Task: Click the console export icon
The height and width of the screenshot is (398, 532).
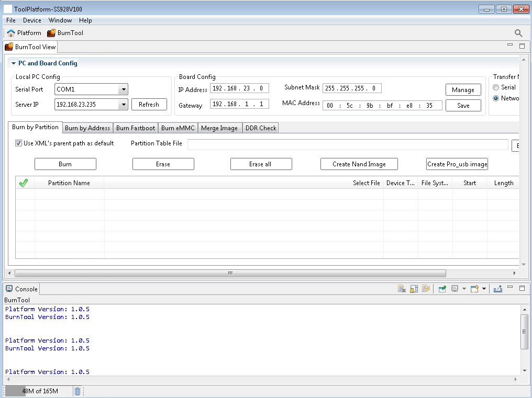Action: (x=497, y=289)
